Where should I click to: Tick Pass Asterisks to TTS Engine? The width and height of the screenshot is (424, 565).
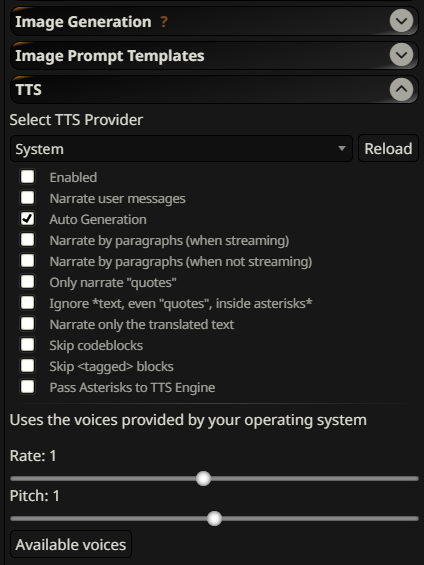pyautogui.click(x=28, y=387)
